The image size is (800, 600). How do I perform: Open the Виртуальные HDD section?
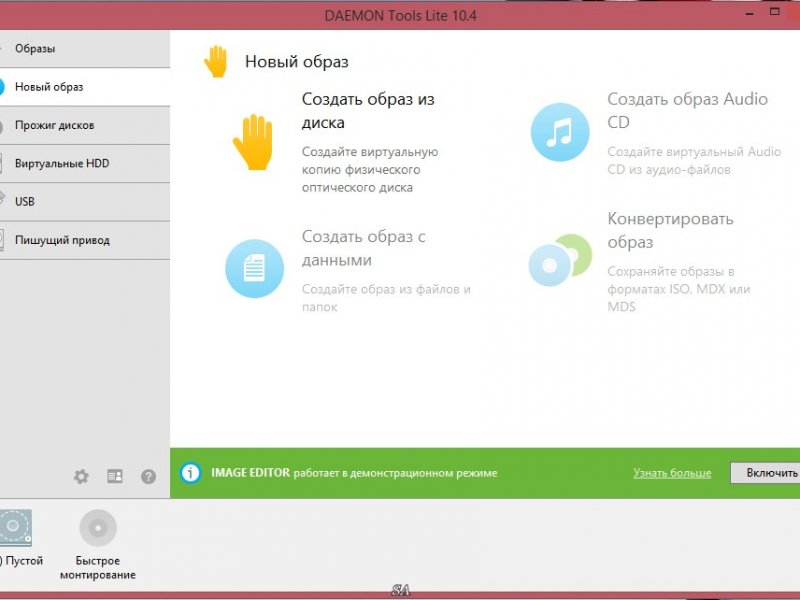[85, 163]
